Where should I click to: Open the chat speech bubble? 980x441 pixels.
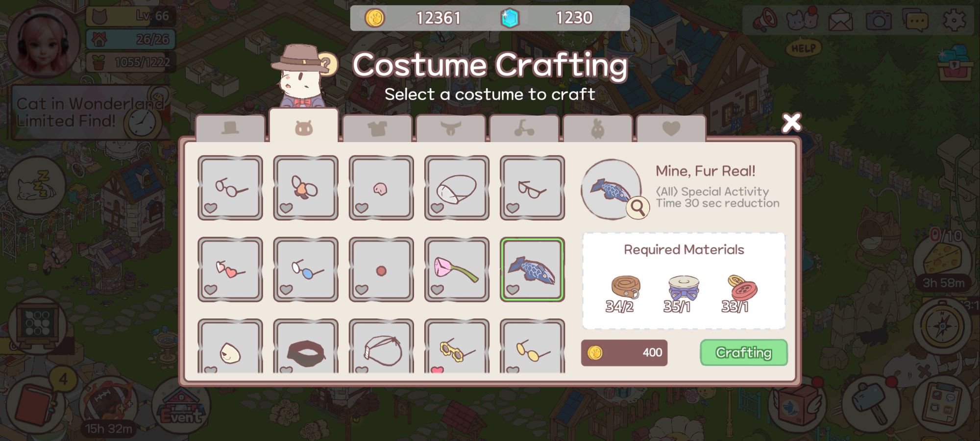coord(917,21)
